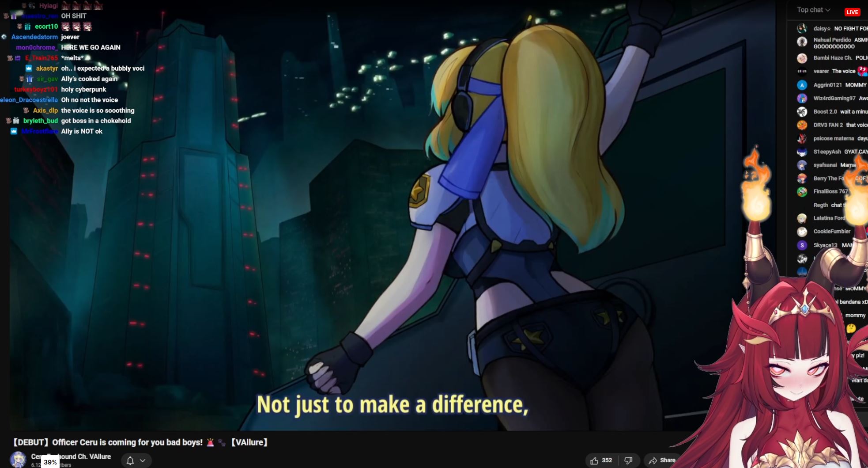The image size is (868, 468).
Task: Open psicose materna's chat avatar
Action: 802,139
